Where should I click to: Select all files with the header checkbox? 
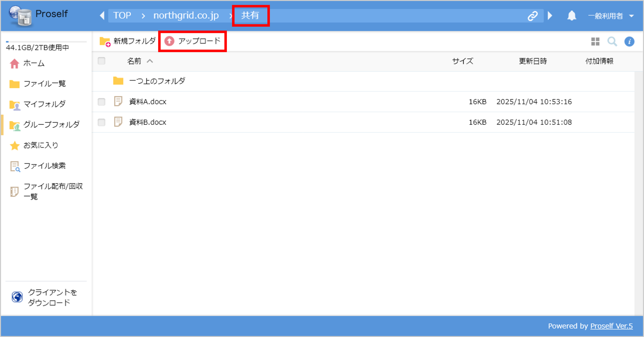pos(102,61)
